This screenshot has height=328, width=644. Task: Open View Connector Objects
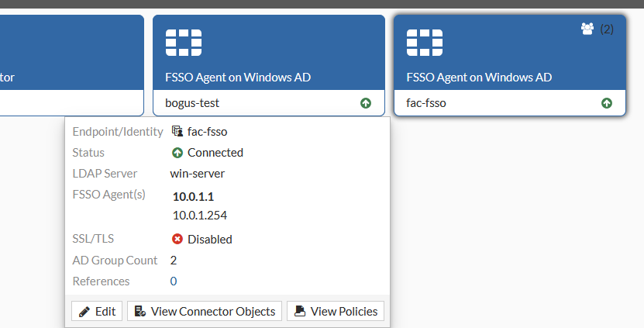point(205,312)
